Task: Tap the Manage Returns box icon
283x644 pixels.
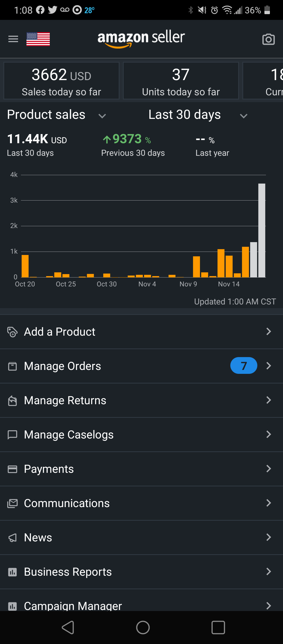Action: tap(12, 401)
